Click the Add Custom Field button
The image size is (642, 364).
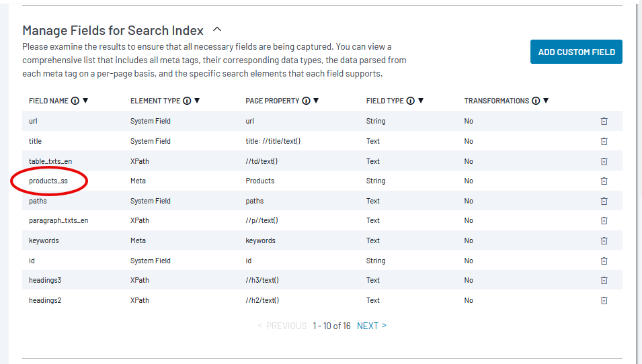tap(576, 52)
